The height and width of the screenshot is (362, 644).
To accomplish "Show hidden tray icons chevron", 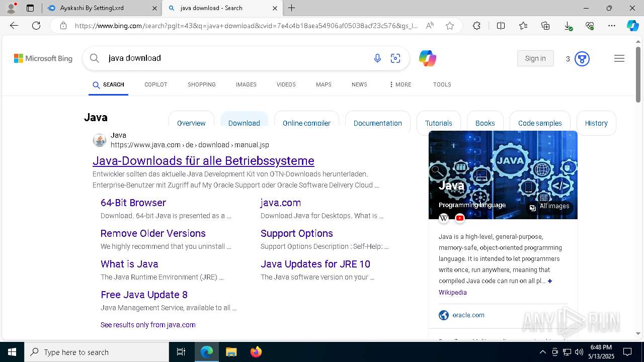I will pyautogui.click(x=542, y=352).
